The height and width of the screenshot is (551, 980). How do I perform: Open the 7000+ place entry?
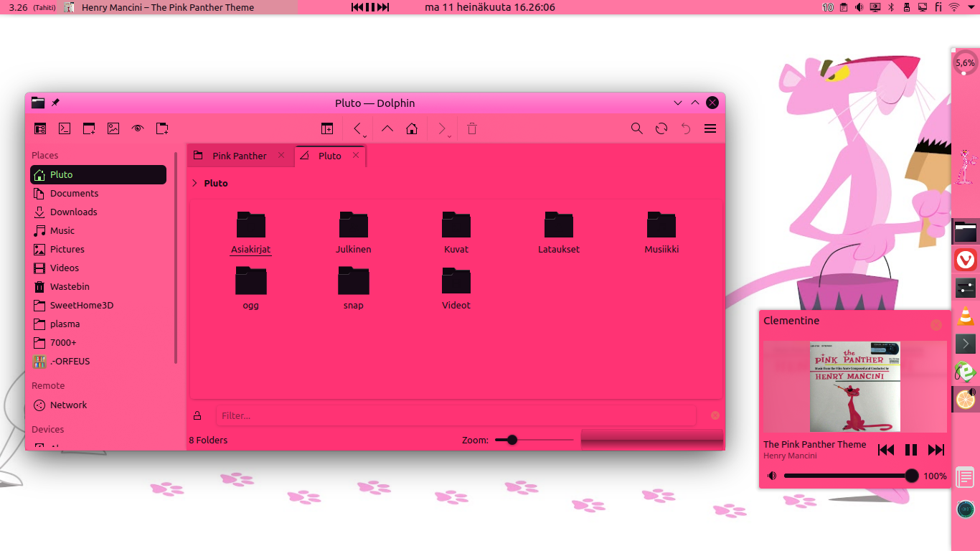coord(98,342)
